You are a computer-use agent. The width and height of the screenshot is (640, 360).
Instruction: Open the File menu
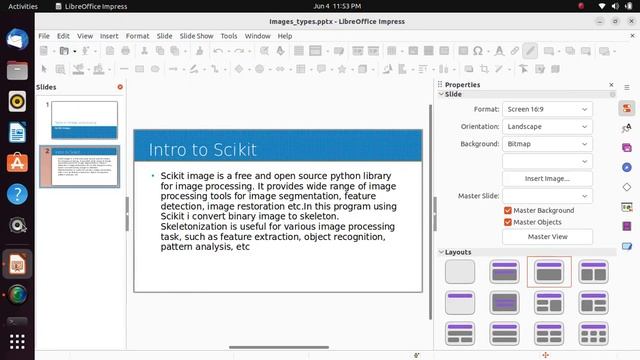click(44, 36)
